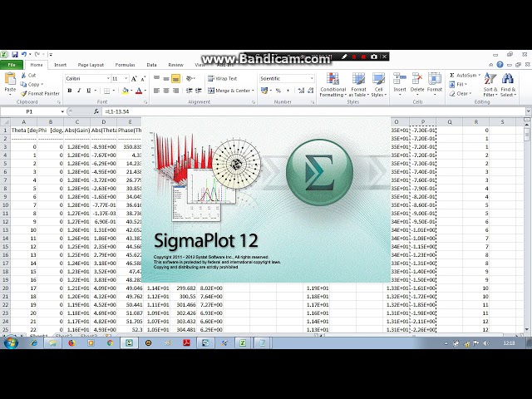Open the Data ribbon tab

tap(151, 65)
